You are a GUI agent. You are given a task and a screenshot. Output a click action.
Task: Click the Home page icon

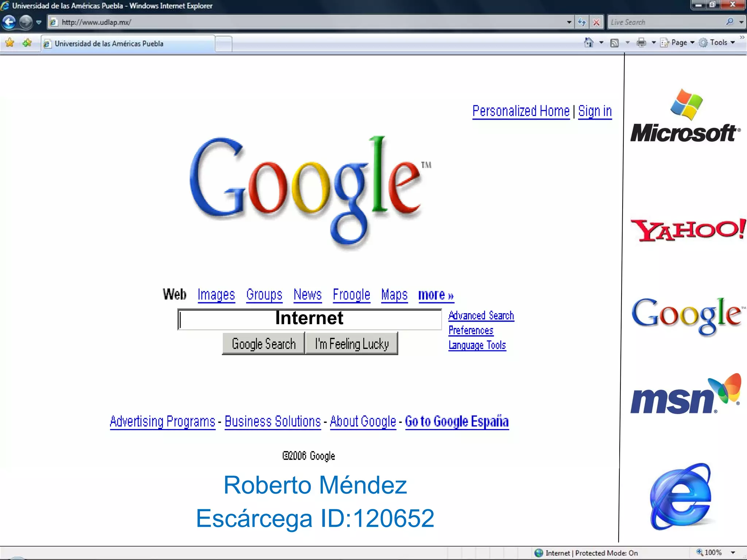[x=588, y=43]
